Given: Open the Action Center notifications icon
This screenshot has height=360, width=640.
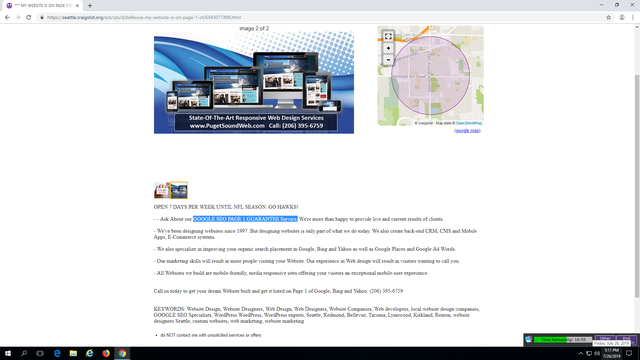Looking at the screenshot, I should click(x=629, y=353).
